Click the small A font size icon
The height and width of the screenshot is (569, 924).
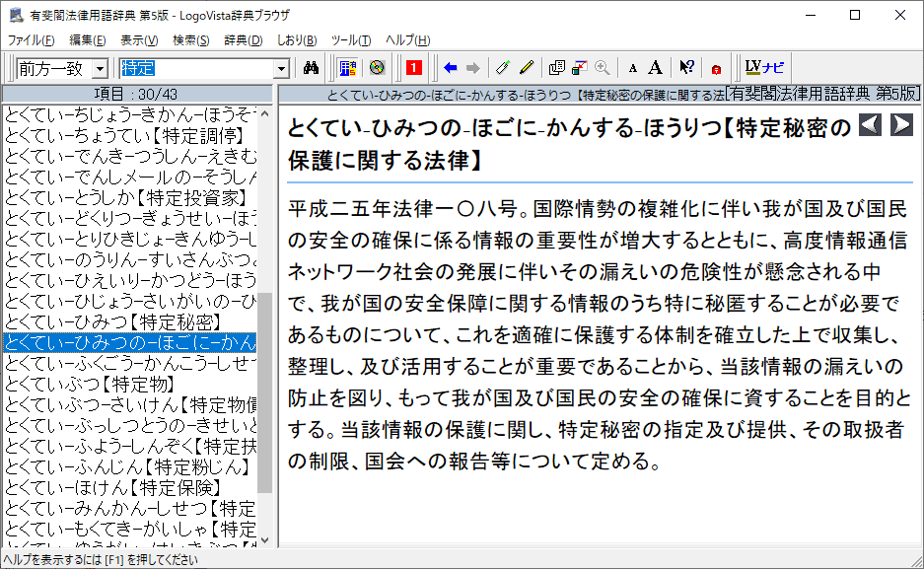click(633, 68)
